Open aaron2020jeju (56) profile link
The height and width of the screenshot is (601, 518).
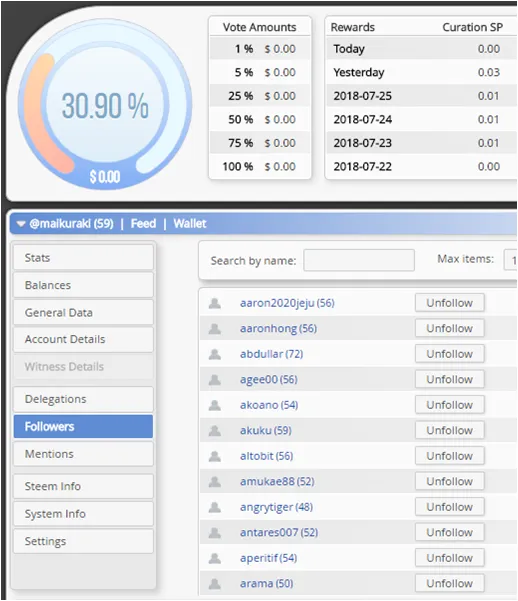287,303
